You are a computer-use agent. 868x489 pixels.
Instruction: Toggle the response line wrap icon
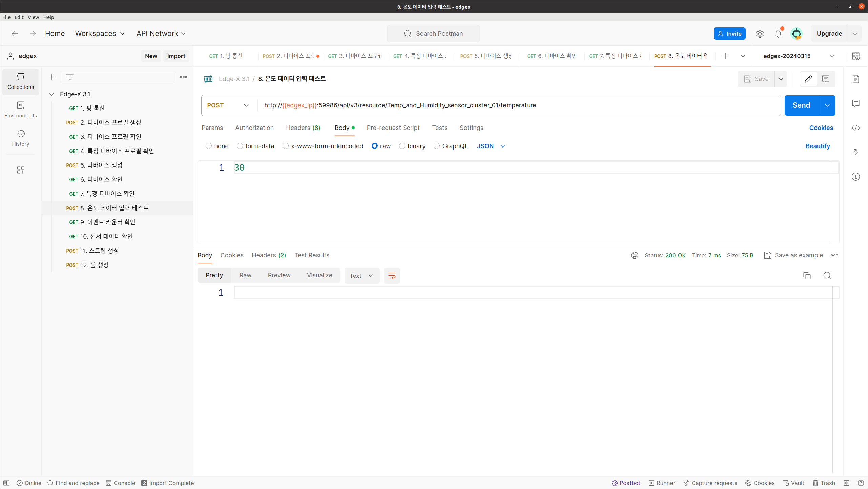[x=392, y=276]
